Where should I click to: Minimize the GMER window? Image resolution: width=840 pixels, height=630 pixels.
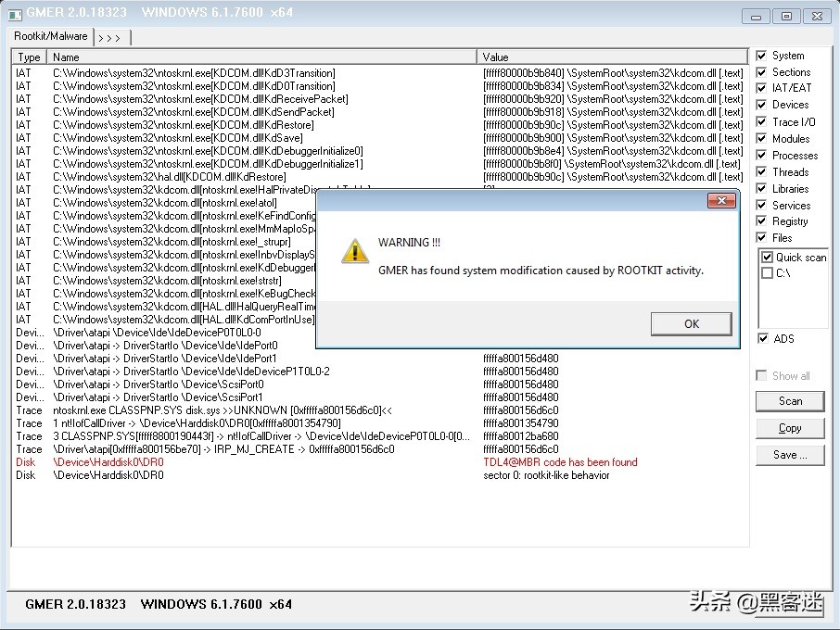coord(756,17)
